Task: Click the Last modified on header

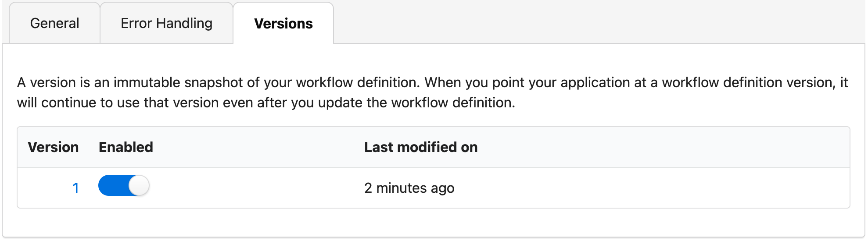Action: [421, 147]
